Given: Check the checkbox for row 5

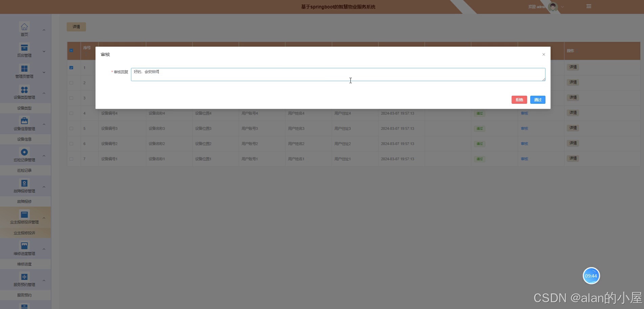Looking at the screenshot, I should pyautogui.click(x=71, y=128).
